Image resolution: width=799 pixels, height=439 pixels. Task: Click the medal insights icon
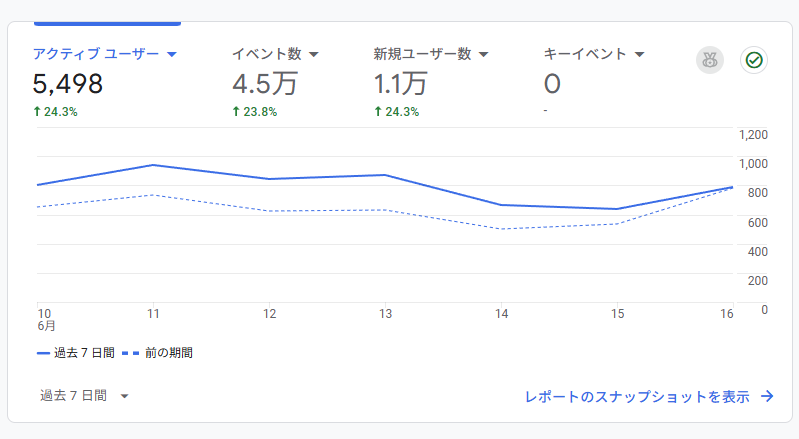click(710, 60)
